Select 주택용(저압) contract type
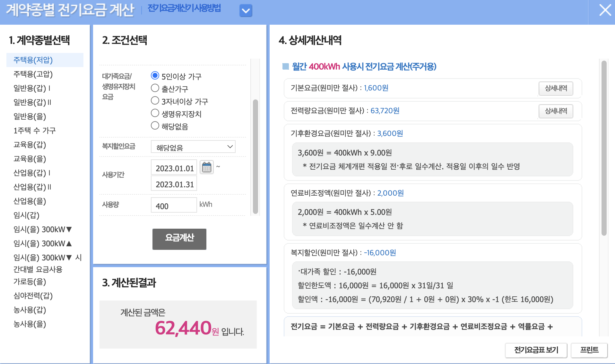This screenshot has height=364, width=615. [x=45, y=60]
